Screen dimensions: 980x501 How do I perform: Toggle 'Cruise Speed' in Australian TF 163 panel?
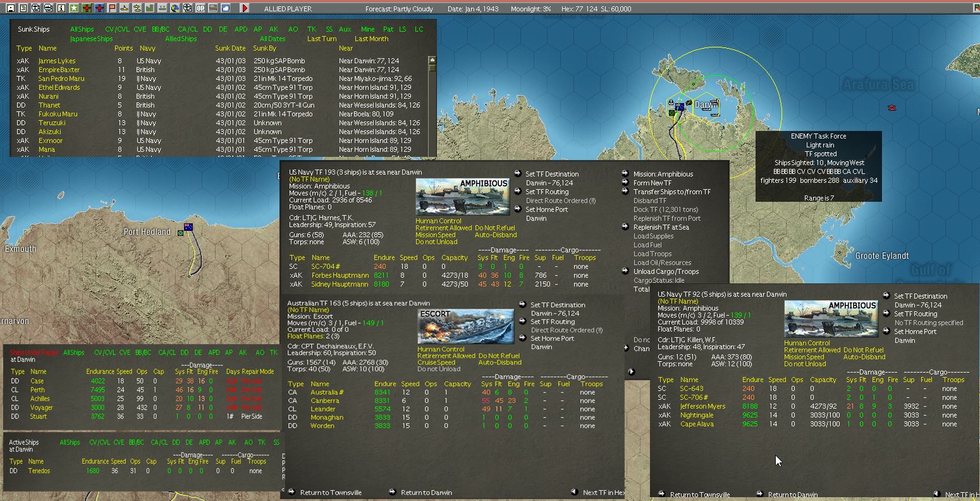(436, 362)
